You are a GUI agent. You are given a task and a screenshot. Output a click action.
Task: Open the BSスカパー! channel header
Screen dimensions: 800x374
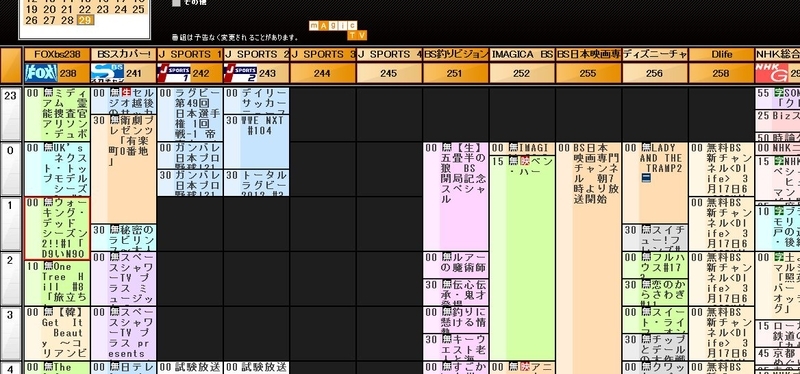[x=123, y=55]
